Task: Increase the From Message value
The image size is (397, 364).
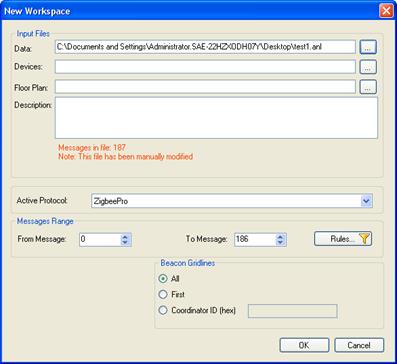Action: coord(125,236)
